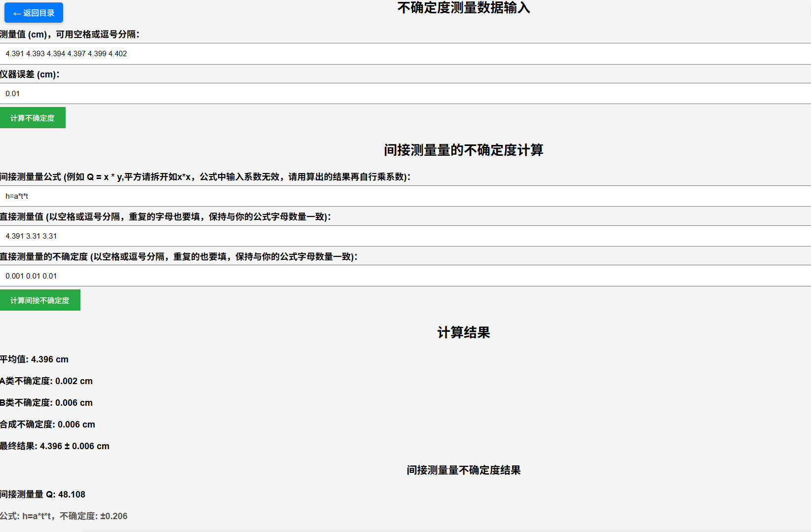This screenshot has height=532, width=811.
Task: Click the 间接测量量的不确定度计算 heading
Action: pyautogui.click(x=464, y=150)
